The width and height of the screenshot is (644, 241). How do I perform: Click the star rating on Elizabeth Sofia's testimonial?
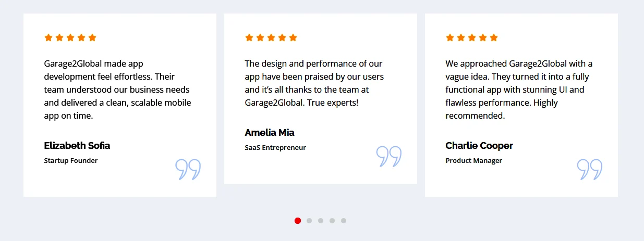pos(70,37)
